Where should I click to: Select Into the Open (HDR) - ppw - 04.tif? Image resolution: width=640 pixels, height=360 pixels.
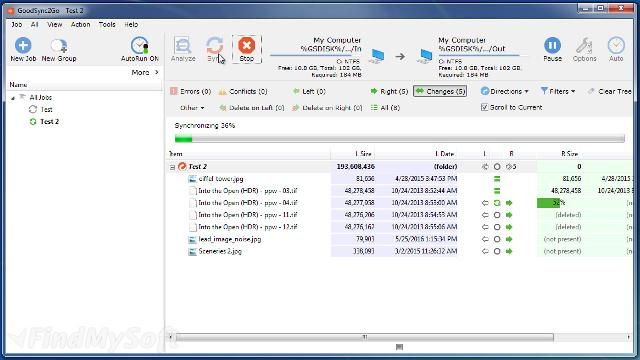point(247,203)
